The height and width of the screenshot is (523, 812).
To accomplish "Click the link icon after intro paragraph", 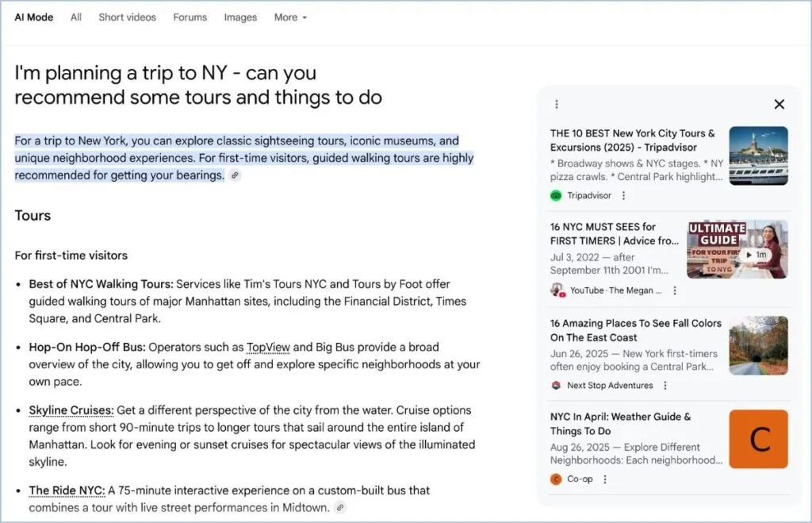I will point(235,175).
